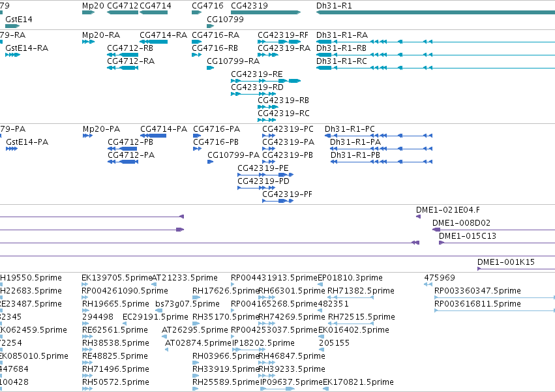Viewport: 555px width, 392px height.
Task: Click the CG10799 gene label
Action: click(x=225, y=19)
